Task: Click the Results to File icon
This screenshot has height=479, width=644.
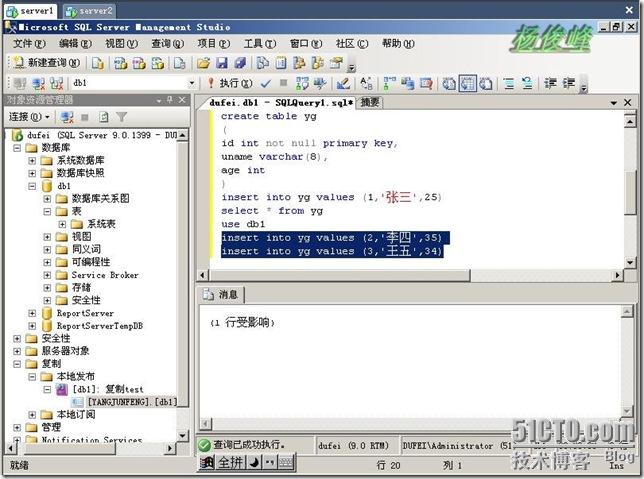Action: 486,83
